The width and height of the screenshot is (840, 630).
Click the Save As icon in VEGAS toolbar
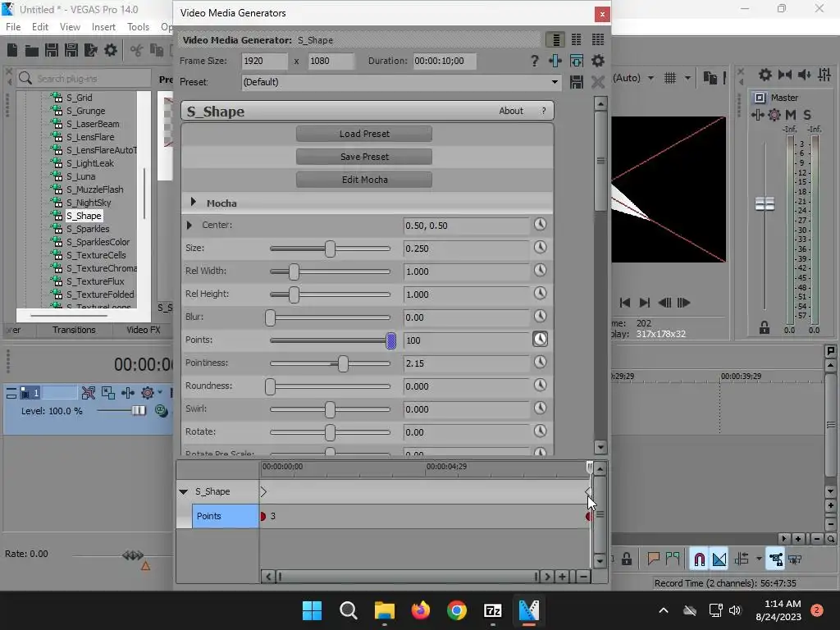tap(71, 50)
